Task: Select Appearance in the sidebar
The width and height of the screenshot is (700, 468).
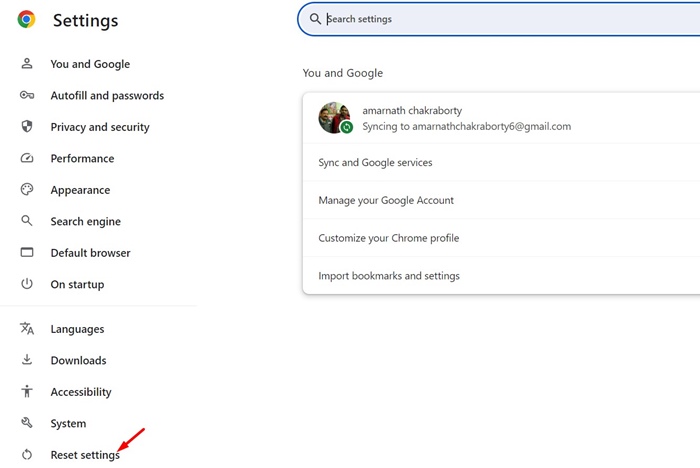Action: click(x=80, y=190)
